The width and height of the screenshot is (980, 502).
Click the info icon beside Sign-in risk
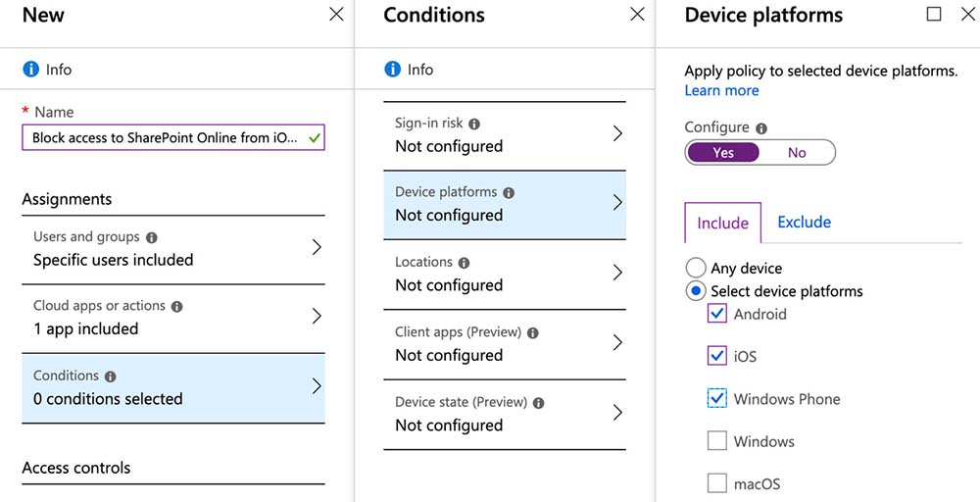click(474, 125)
